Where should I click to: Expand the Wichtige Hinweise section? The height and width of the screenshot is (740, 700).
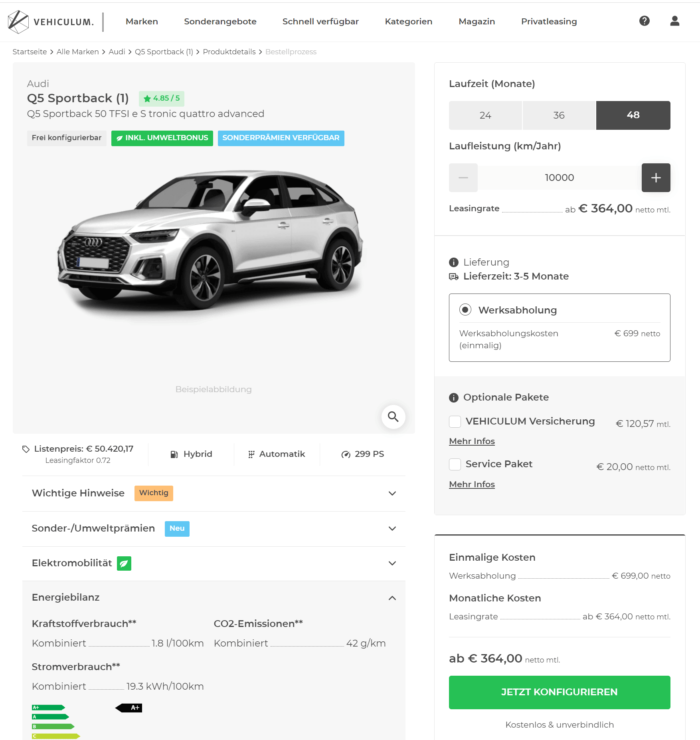[x=214, y=494]
